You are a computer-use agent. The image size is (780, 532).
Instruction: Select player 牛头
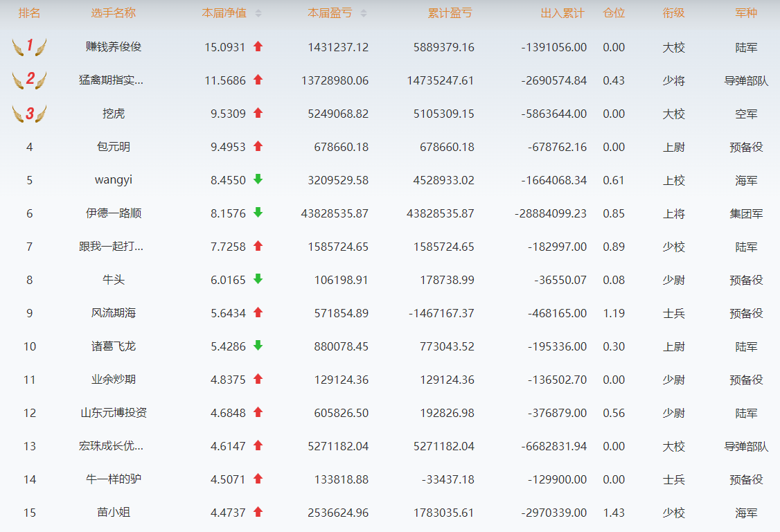114,280
